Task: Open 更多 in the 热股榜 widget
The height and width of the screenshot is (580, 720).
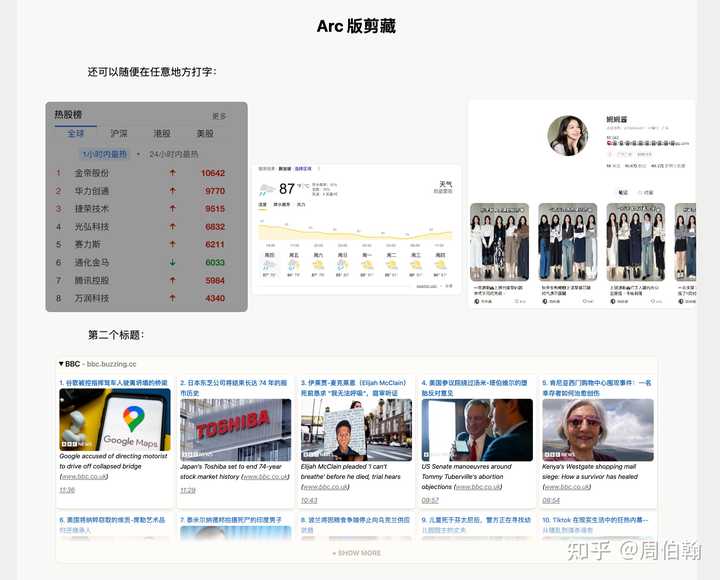Action: 219,116
